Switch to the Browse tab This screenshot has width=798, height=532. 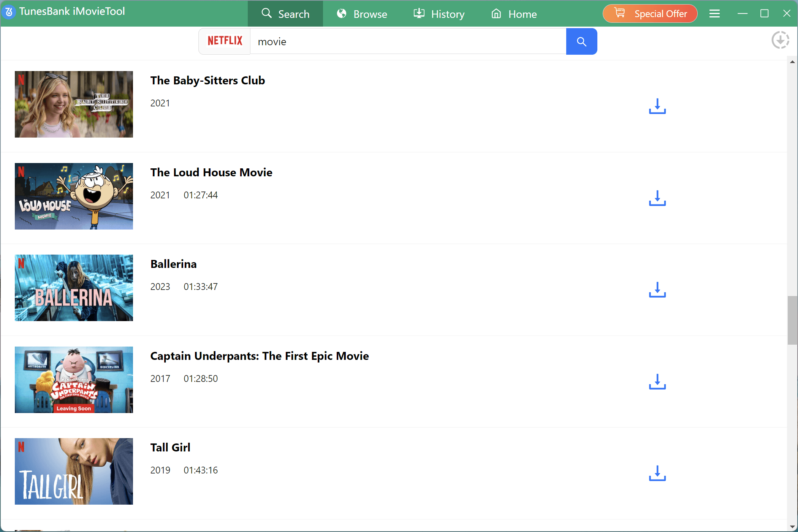coord(362,14)
